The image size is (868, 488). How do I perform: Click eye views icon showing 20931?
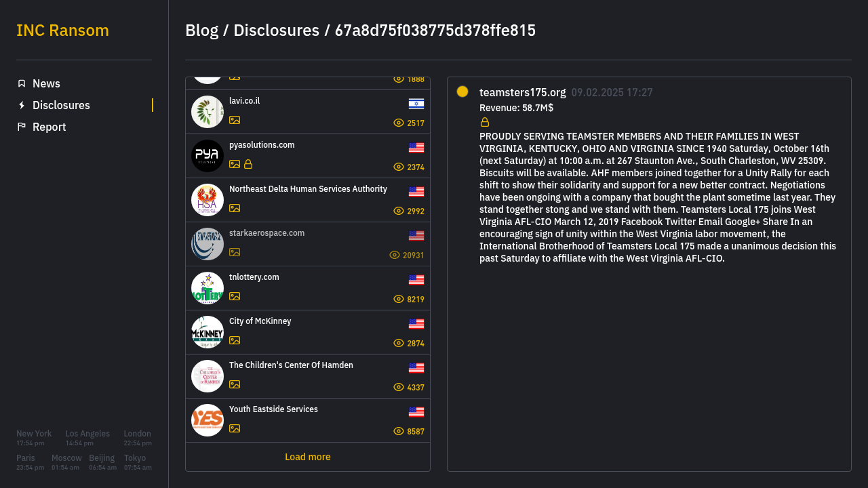[x=395, y=255]
